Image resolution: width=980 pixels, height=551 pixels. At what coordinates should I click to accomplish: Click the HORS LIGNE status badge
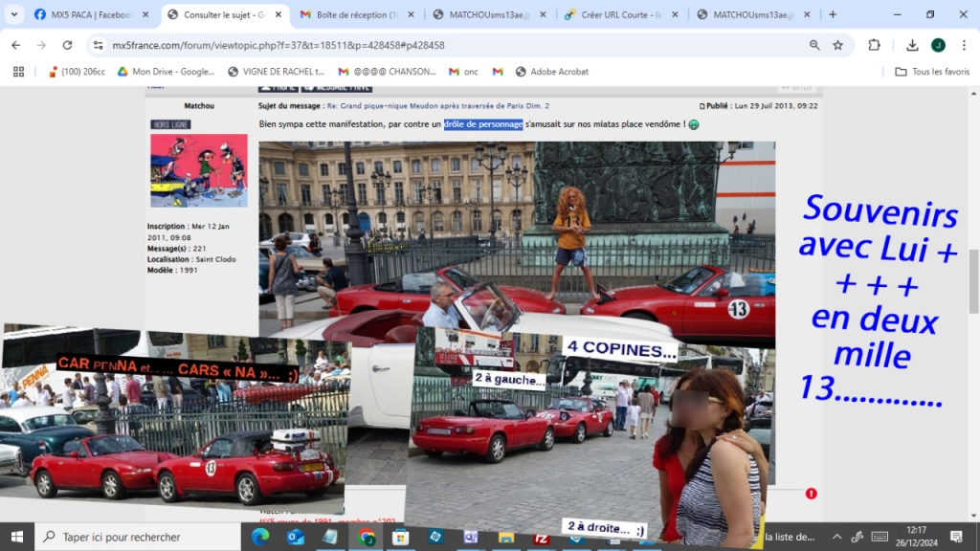[x=170, y=124]
